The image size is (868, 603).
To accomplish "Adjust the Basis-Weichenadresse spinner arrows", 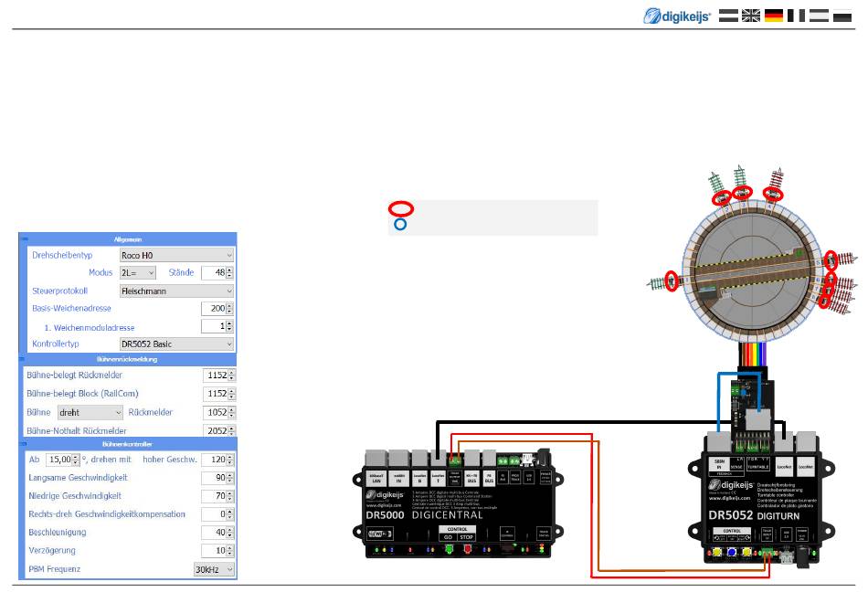I will (229, 309).
